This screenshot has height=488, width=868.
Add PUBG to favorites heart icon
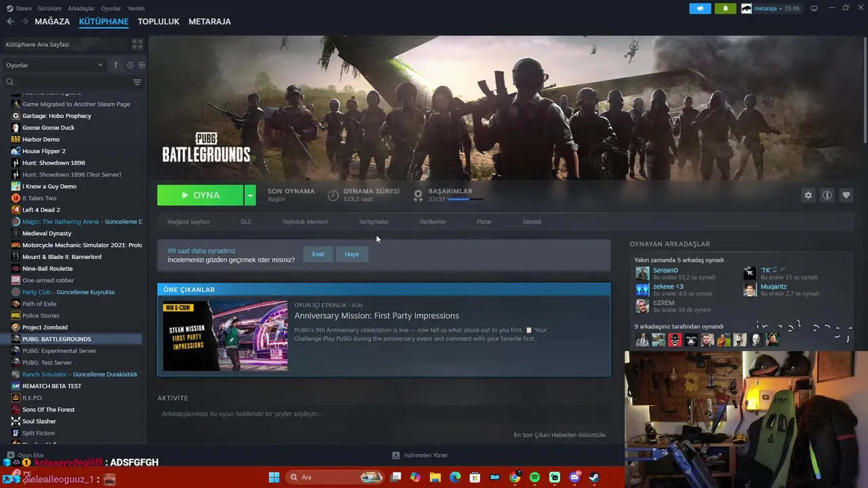(x=846, y=195)
